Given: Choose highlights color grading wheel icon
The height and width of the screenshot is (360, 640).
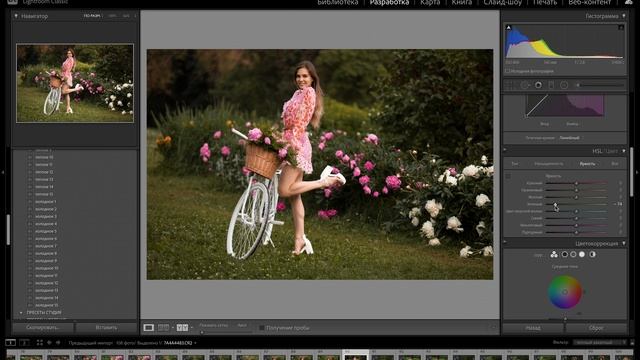Looking at the screenshot, I should point(582,254).
